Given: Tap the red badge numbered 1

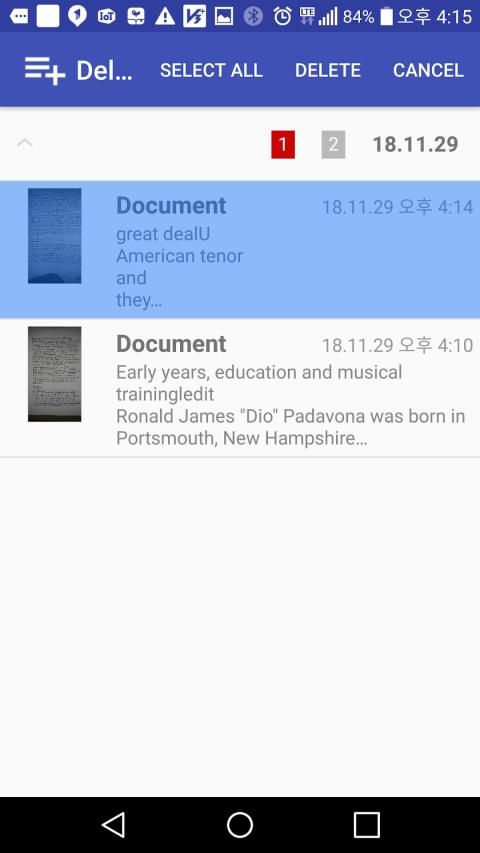Looking at the screenshot, I should pos(283,144).
